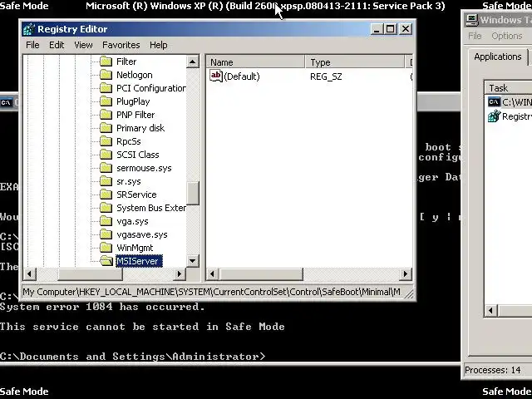The width and height of the screenshot is (532, 399).
Task: Click the tree pane scroll up arrow
Action: 192,62
